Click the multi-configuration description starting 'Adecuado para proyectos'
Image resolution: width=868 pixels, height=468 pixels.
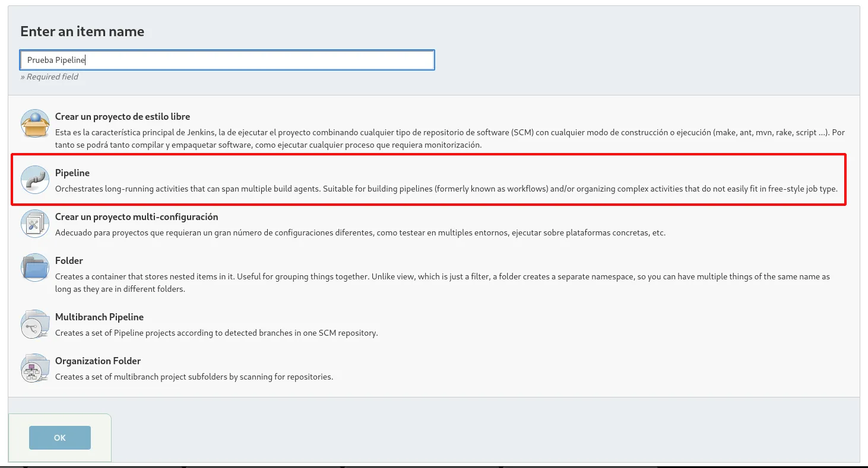(360, 233)
